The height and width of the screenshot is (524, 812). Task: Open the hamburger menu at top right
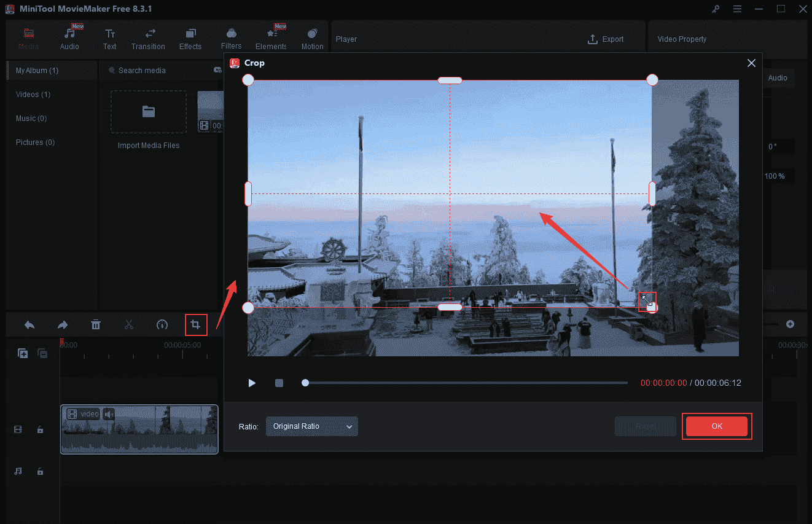click(737, 9)
